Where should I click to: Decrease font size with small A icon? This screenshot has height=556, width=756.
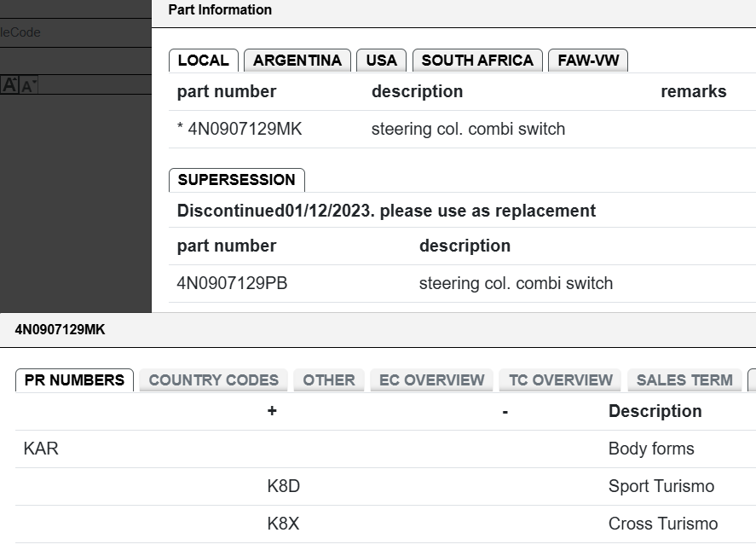pyautogui.click(x=28, y=85)
